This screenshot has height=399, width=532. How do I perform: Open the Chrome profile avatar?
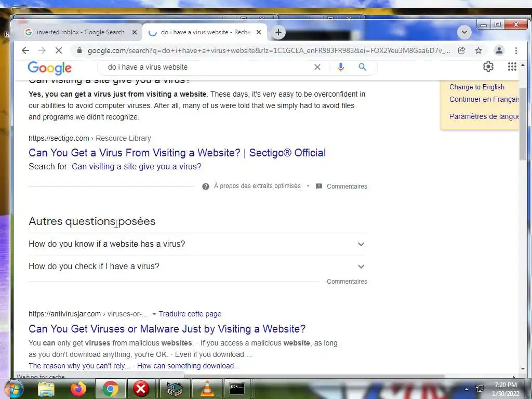pyautogui.click(x=499, y=50)
